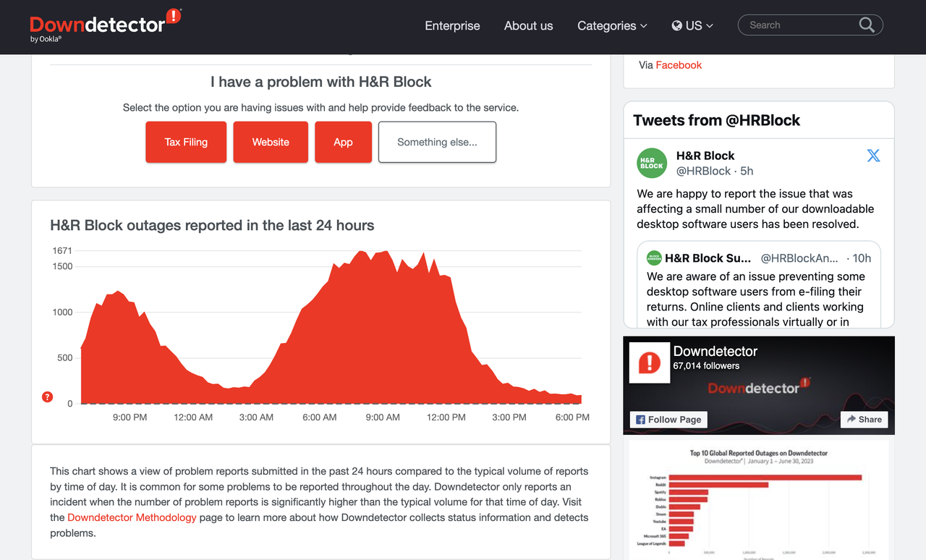The image size is (926, 560).
Task: Open the Downdetector Methodology link
Action: coord(132,517)
